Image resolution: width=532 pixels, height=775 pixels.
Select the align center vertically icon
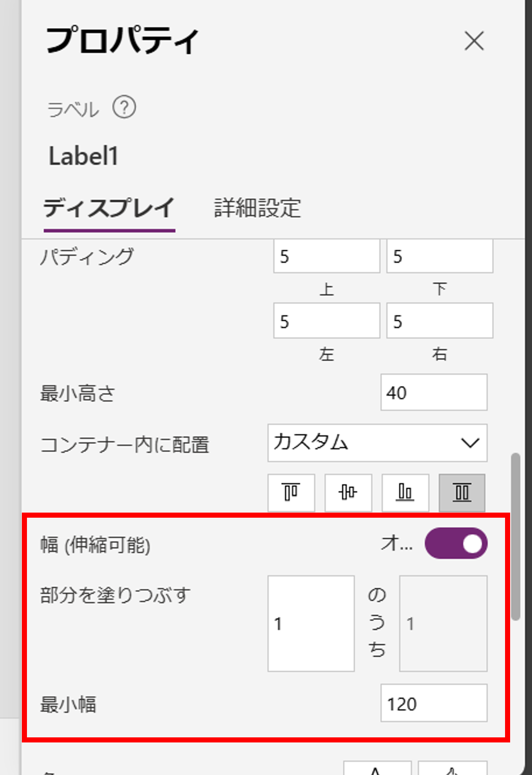click(x=348, y=492)
